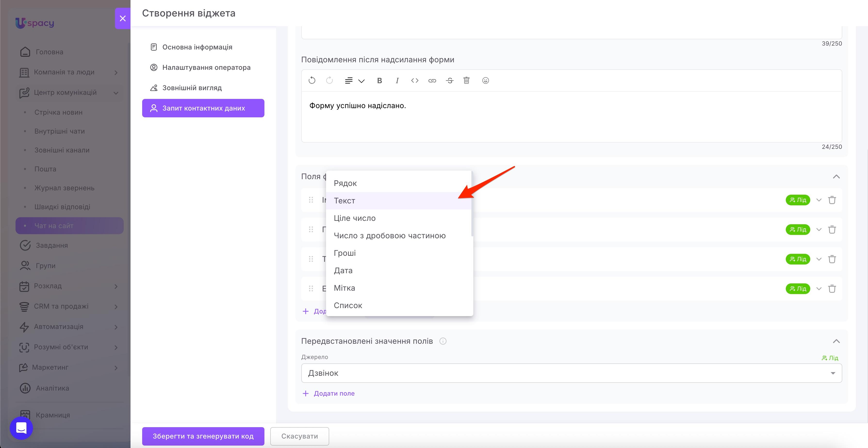Select Запит контактних даних section
The width and height of the screenshot is (868, 448).
(203, 108)
